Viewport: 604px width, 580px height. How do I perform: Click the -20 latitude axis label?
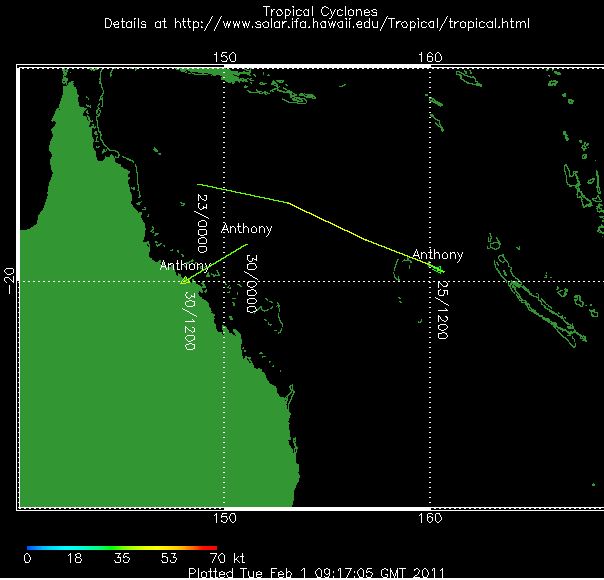click(x=8, y=281)
